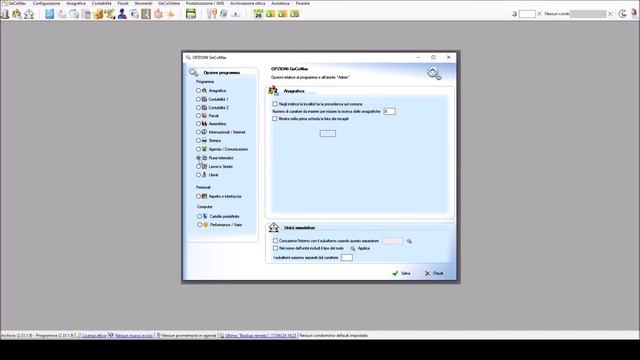Screen dimensions: 640x360
Task: Click the small blank button in Anagrafica panel
Action: [x=328, y=133]
